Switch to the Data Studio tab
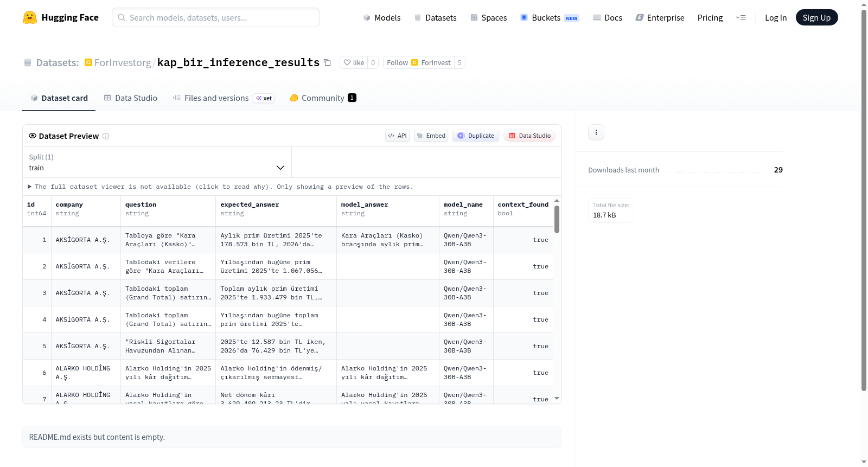The image size is (868, 467). pos(130,98)
